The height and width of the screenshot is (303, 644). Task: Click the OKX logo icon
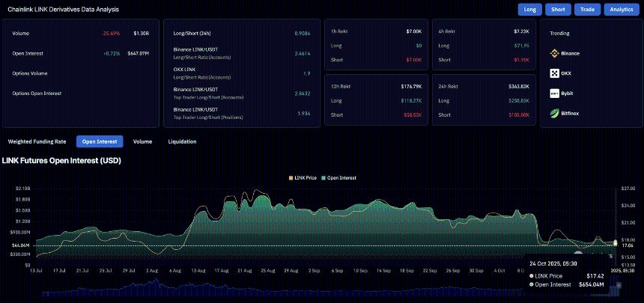pos(555,73)
